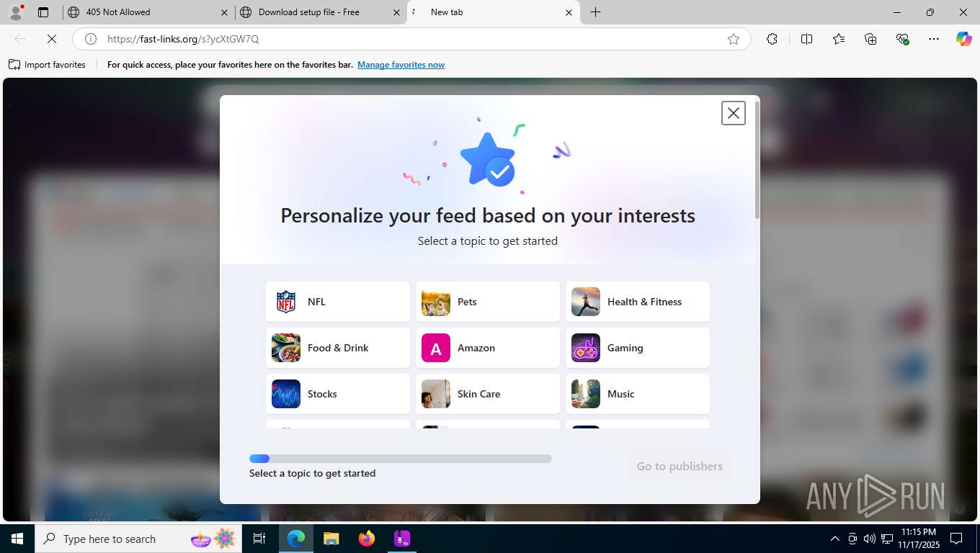Stop loading the page

52,39
